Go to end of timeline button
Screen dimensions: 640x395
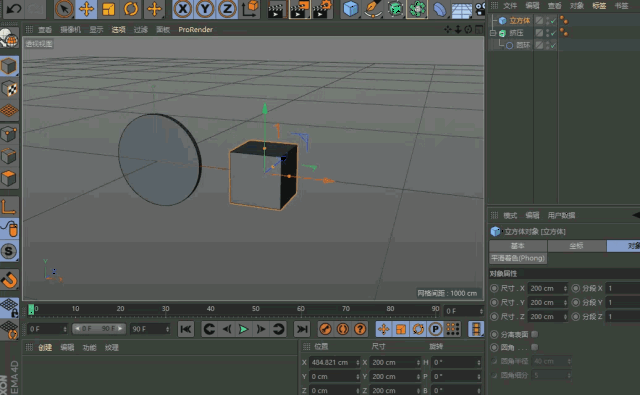302,329
